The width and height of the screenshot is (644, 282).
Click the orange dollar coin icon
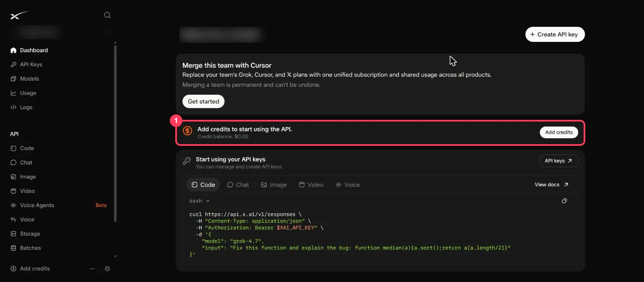pos(188,131)
